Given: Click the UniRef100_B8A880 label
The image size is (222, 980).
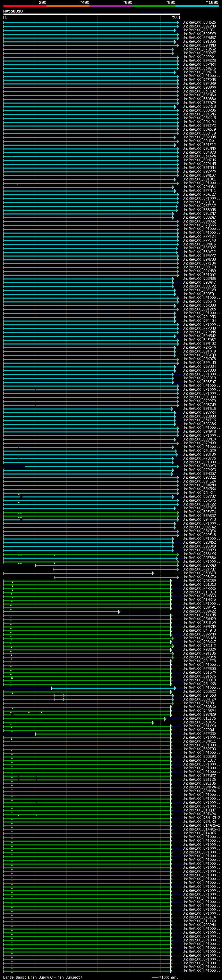Looking at the screenshot, I should coord(199,99).
